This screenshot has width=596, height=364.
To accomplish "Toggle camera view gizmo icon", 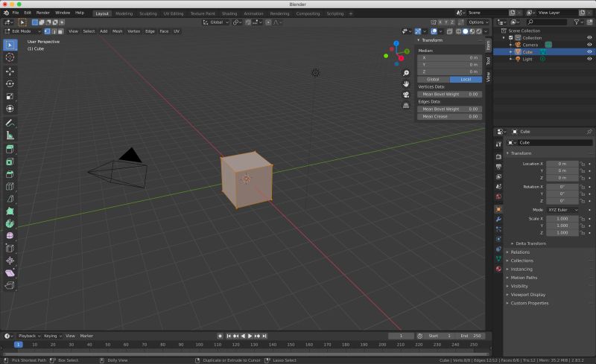I will point(406,95).
